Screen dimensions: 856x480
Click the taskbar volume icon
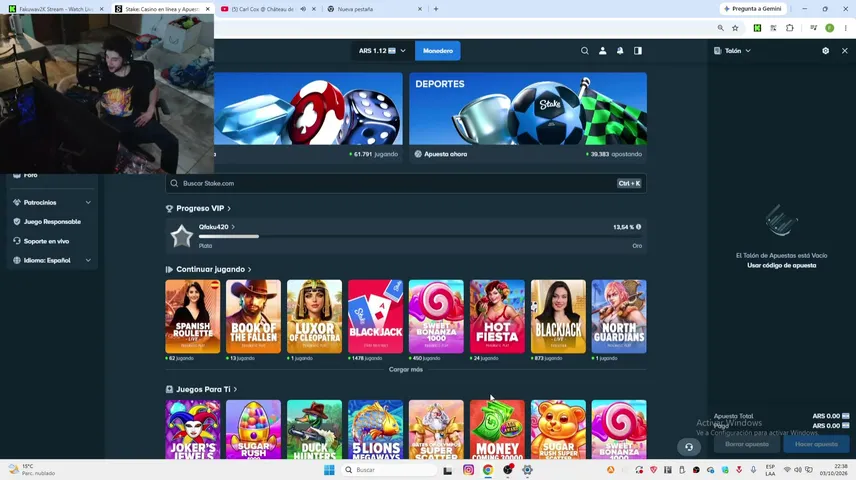point(798,470)
